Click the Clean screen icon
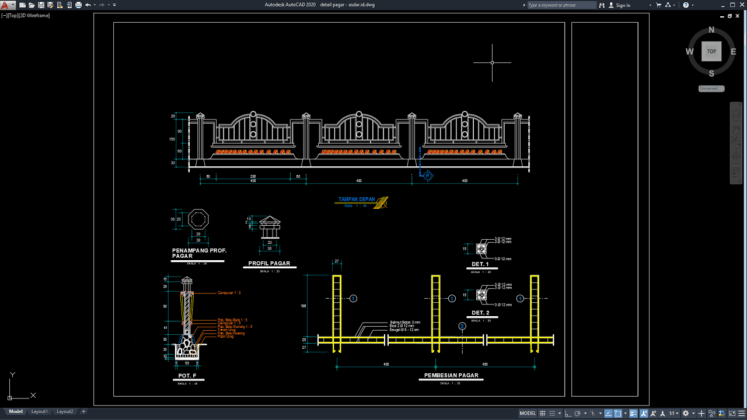747x420 pixels. coord(732,413)
